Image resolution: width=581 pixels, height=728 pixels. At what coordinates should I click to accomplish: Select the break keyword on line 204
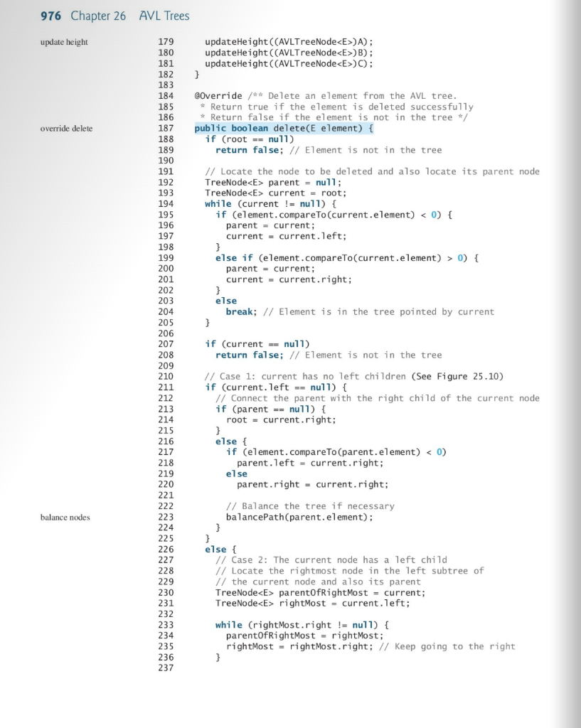(230, 312)
